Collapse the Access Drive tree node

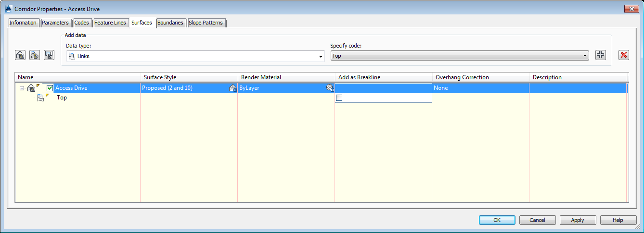click(22, 88)
